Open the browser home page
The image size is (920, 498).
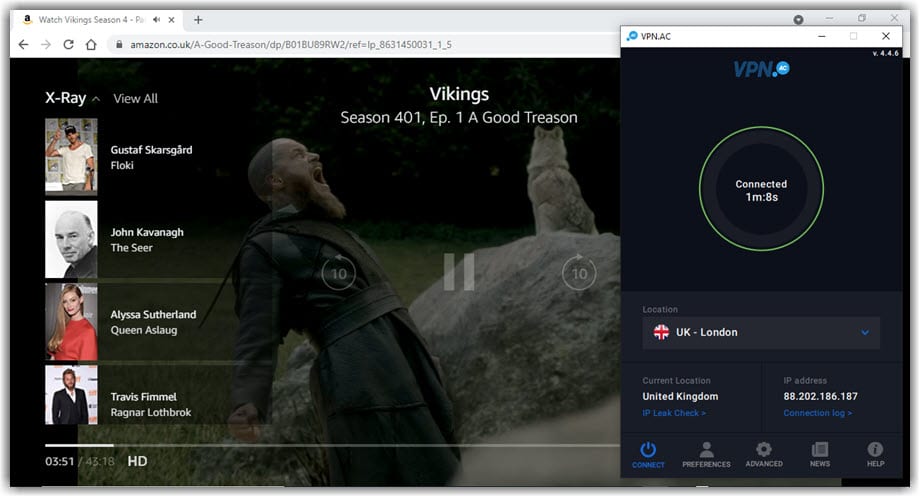[91, 45]
